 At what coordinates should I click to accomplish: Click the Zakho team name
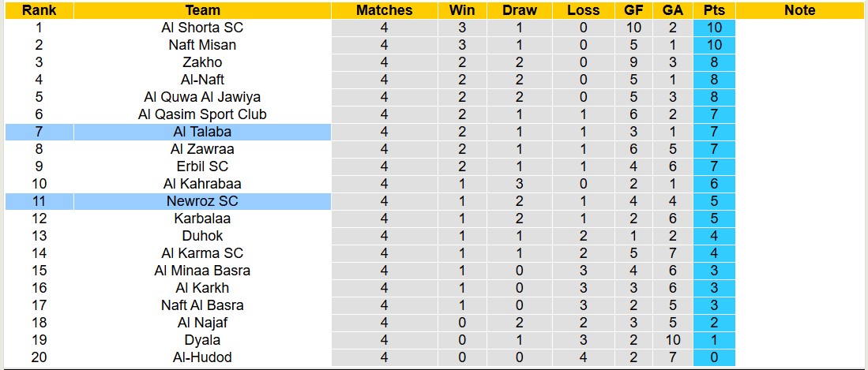pyautogui.click(x=202, y=62)
